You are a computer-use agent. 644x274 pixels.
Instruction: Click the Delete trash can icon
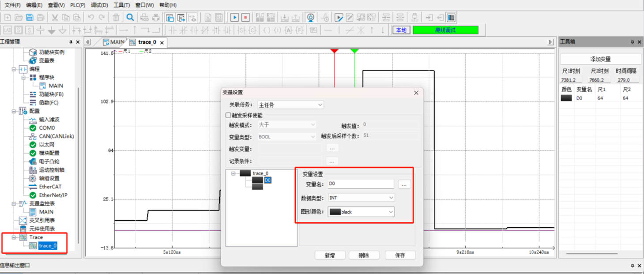coord(116,18)
